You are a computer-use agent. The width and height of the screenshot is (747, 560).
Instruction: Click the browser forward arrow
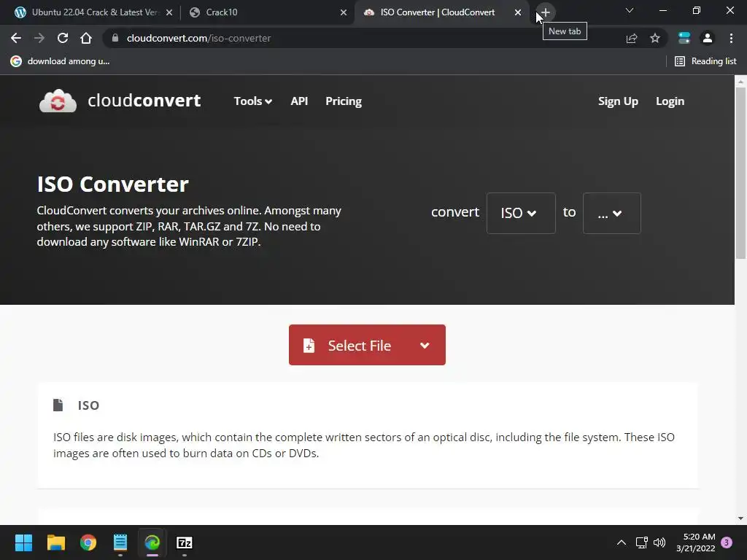pos(39,38)
